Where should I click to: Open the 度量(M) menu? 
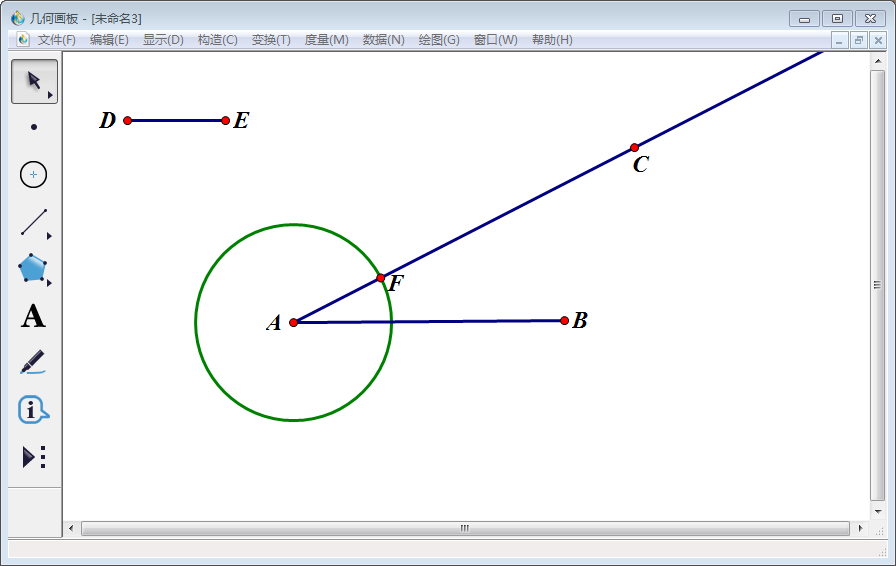(x=326, y=40)
